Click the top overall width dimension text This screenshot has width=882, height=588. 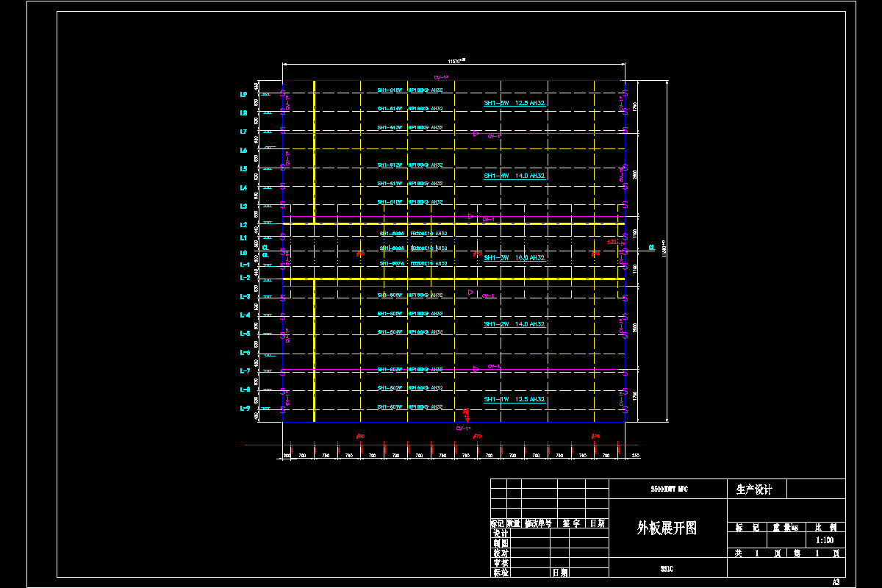[x=457, y=61]
